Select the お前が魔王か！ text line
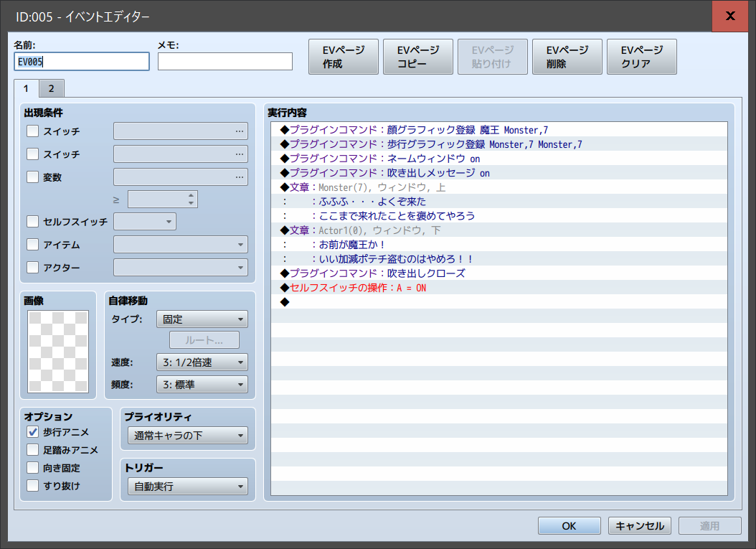The height and width of the screenshot is (549, 756). (499, 245)
